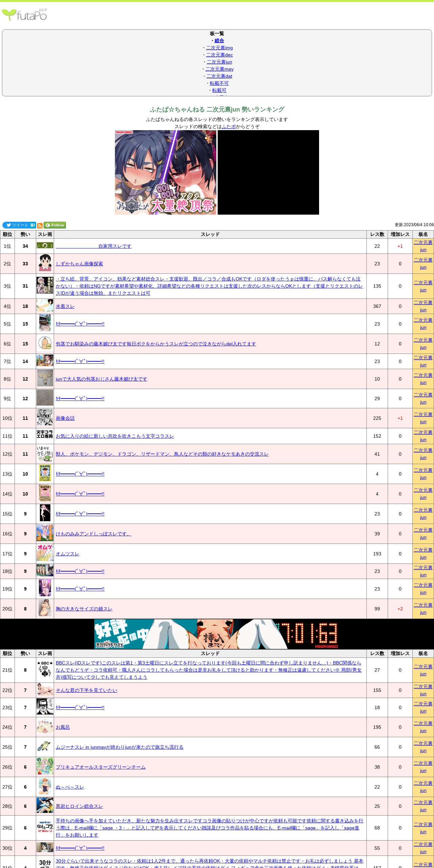Select 二次元裏dec in the board list
The width and height of the screenshot is (434, 868).
[x=219, y=55]
